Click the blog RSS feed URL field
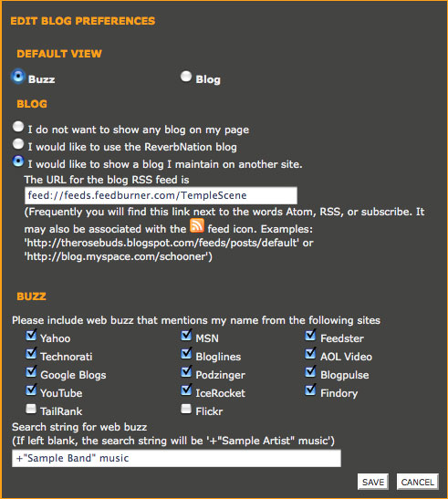 [161, 195]
